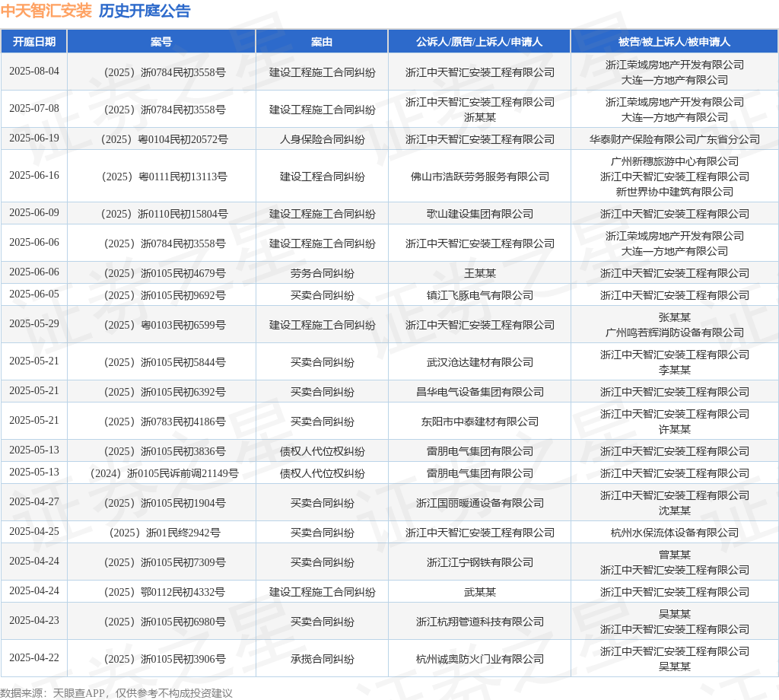Click defendant 许某某

675,429
